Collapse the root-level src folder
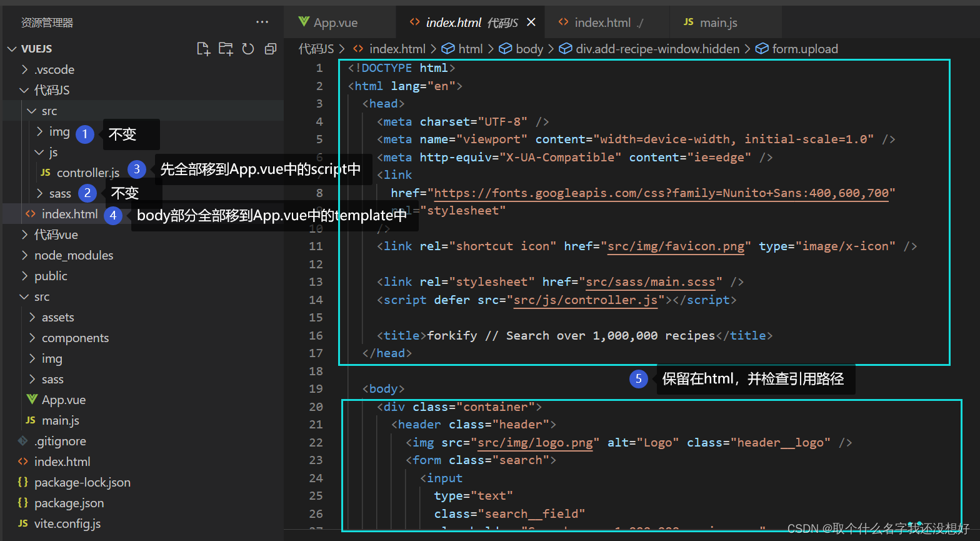 pos(25,296)
